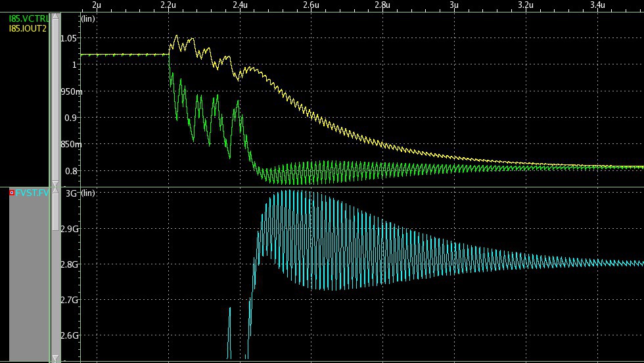The width and height of the screenshot is (644, 363).
Task: Click the 2.4u time axis label
Action: (240, 5)
